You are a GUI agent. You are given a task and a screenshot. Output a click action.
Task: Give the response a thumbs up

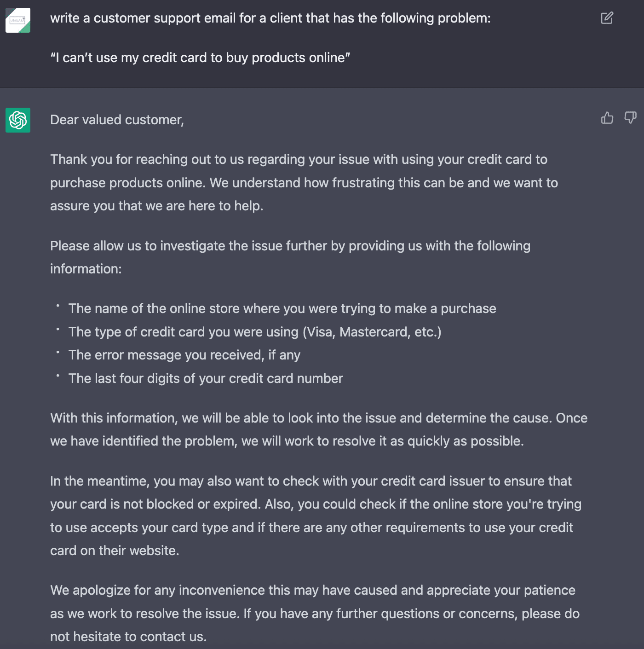[607, 118]
